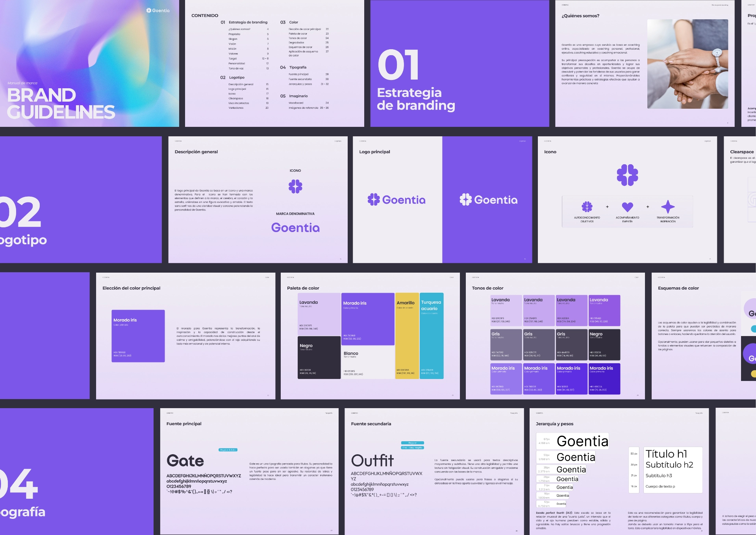Click the white Goentia logo on the purple background
The image size is (756, 535).
pos(488,200)
